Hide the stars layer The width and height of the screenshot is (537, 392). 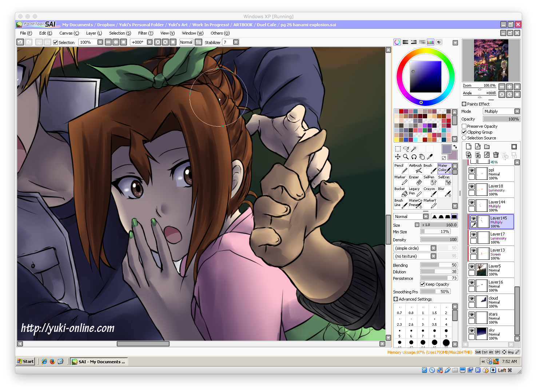click(x=472, y=314)
